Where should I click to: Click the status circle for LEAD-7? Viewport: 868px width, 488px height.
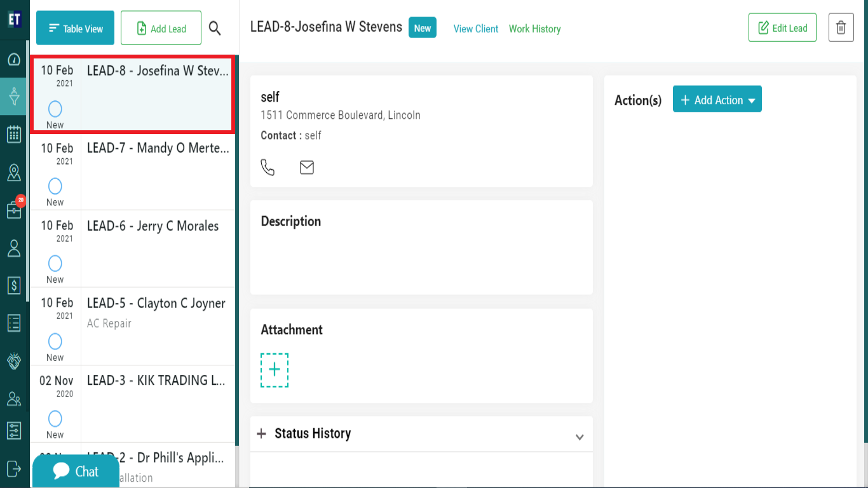click(55, 186)
